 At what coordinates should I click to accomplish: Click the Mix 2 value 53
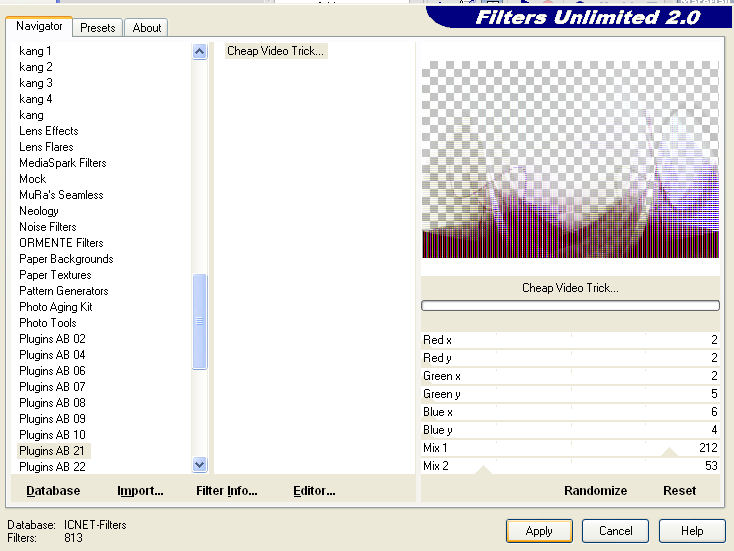point(711,466)
